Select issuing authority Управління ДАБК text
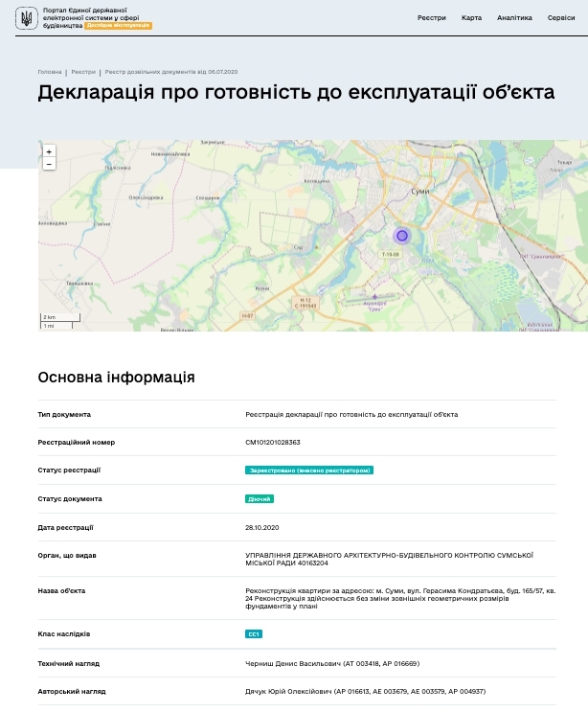The image size is (588, 712). [389, 559]
